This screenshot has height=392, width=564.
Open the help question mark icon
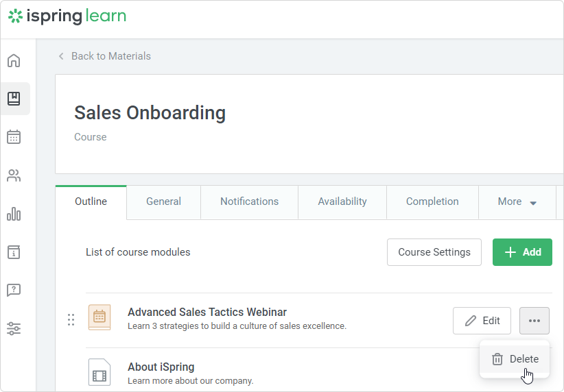click(14, 290)
